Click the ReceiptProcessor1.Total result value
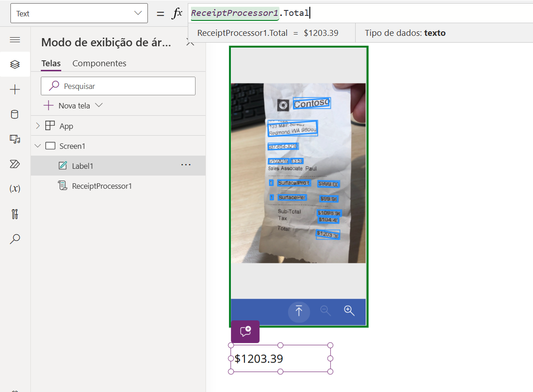Viewport: 533px width, 392px height. point(321,33)
